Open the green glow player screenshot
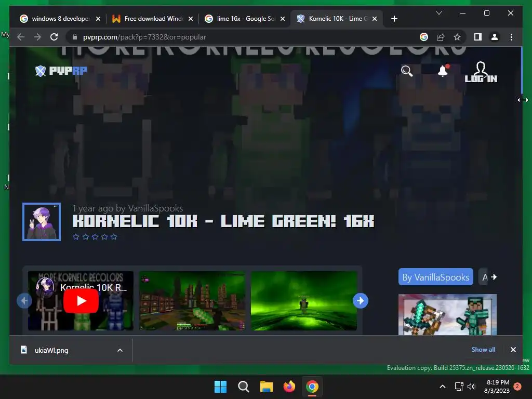This screenshot has height=399, width=532. click(x=303, y=301)
